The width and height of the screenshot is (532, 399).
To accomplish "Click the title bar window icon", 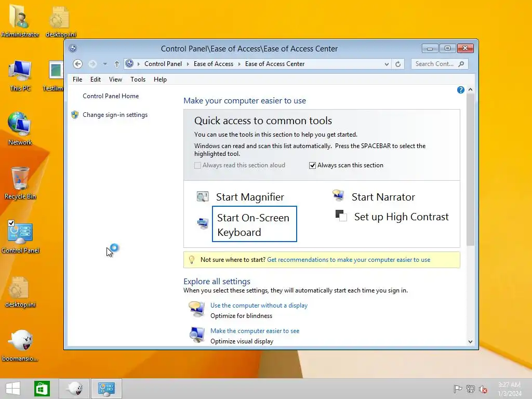I will tap(73, 48).
